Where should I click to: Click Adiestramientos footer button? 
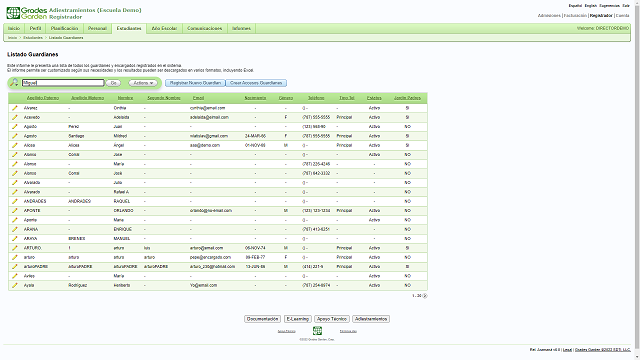(371, 319)
